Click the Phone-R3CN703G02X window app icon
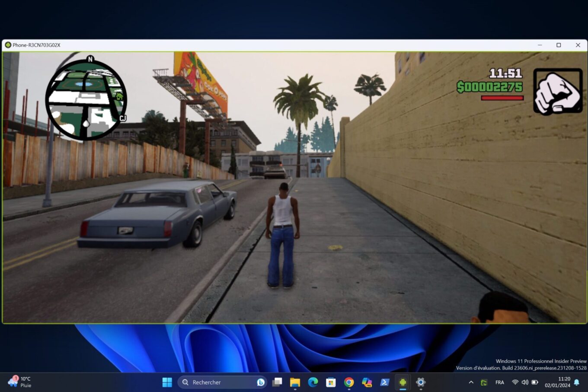588x392 pixels. coord(8,45)
